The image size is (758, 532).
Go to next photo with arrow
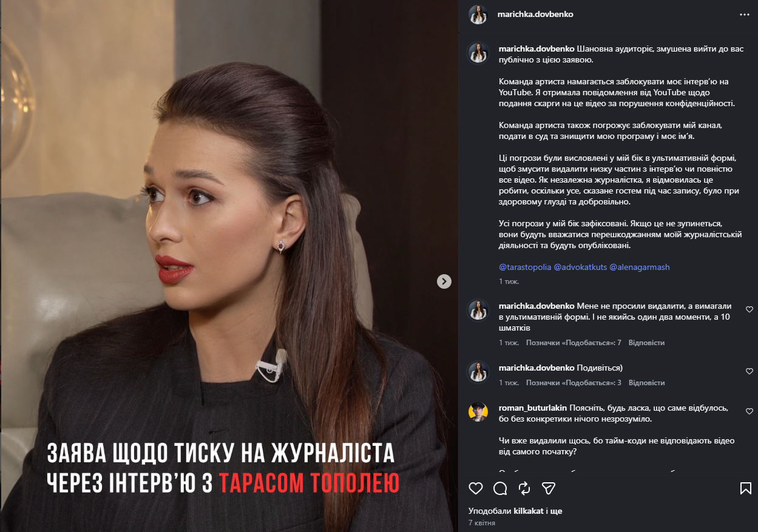[444, 281]
